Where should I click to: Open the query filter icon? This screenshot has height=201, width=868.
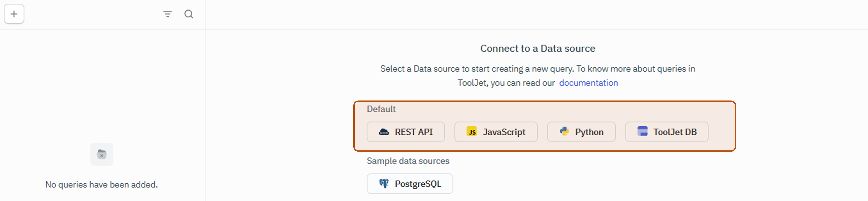tap(167, 14)
